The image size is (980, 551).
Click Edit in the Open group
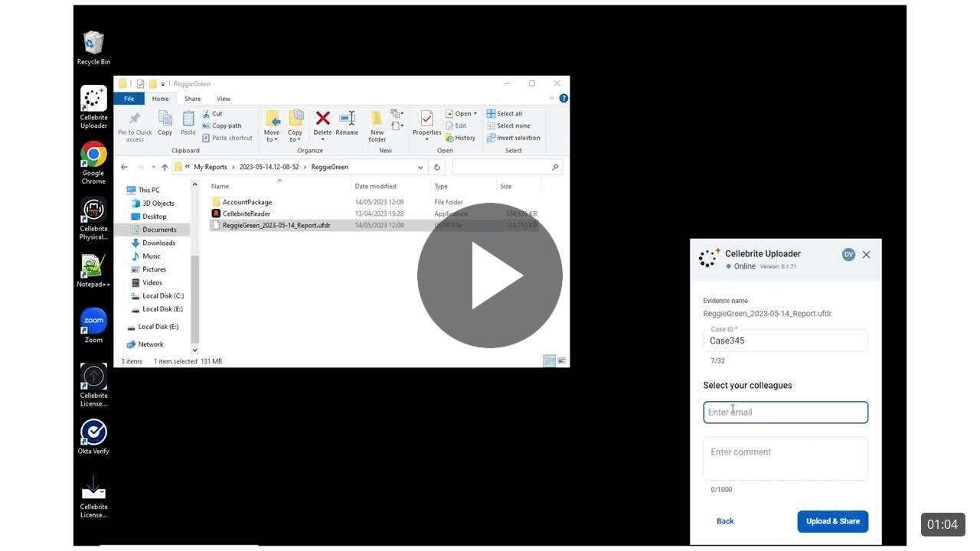tap(456, 126)
